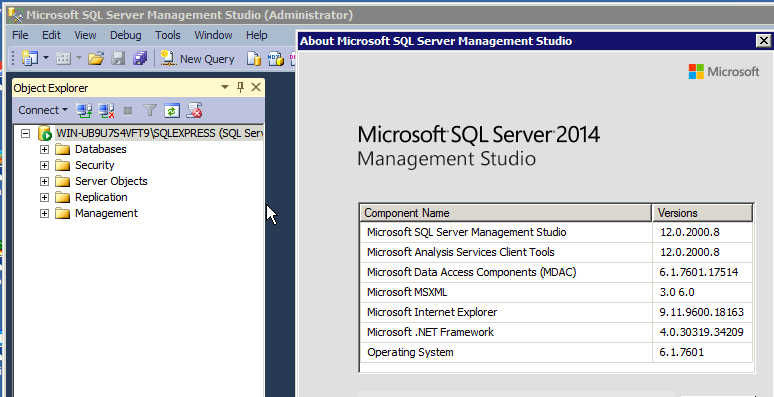Open the Add New Item dropdown arrow
Viewport: 774px width, 397px height.
coord(79,58)
